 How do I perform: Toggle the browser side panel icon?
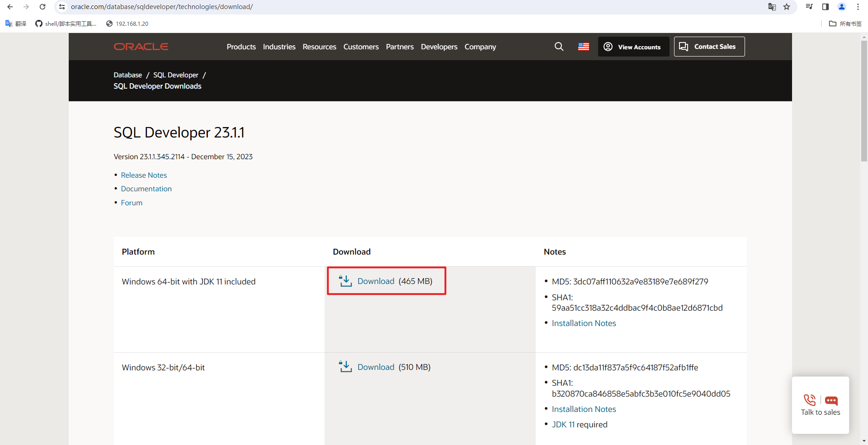click(825, 7)
